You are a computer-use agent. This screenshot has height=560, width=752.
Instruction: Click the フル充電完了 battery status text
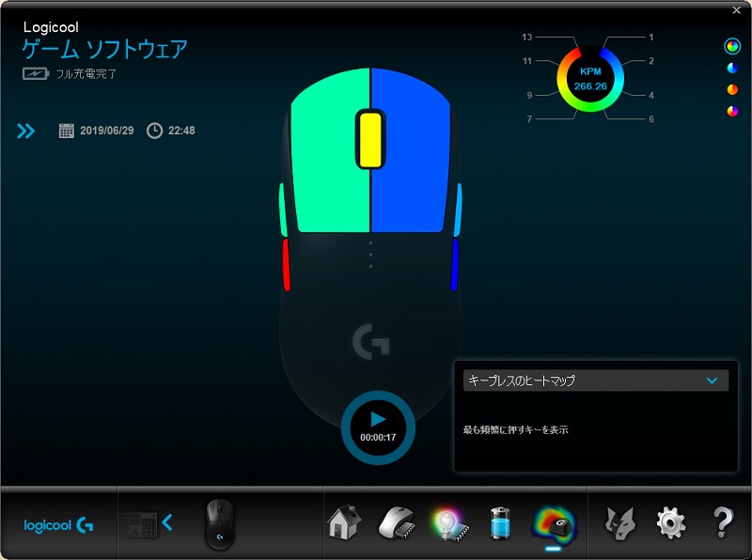(86, 74)
